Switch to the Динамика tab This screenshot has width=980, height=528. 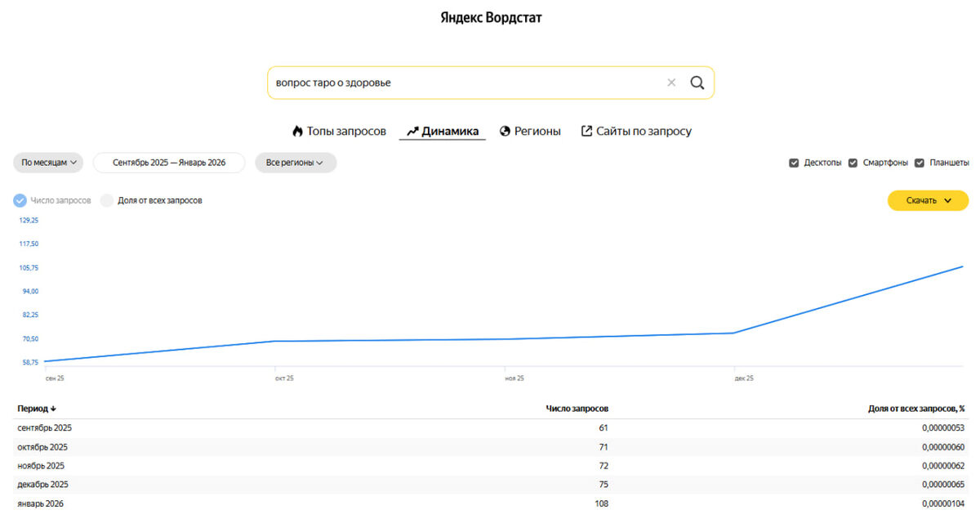[442, 131]
